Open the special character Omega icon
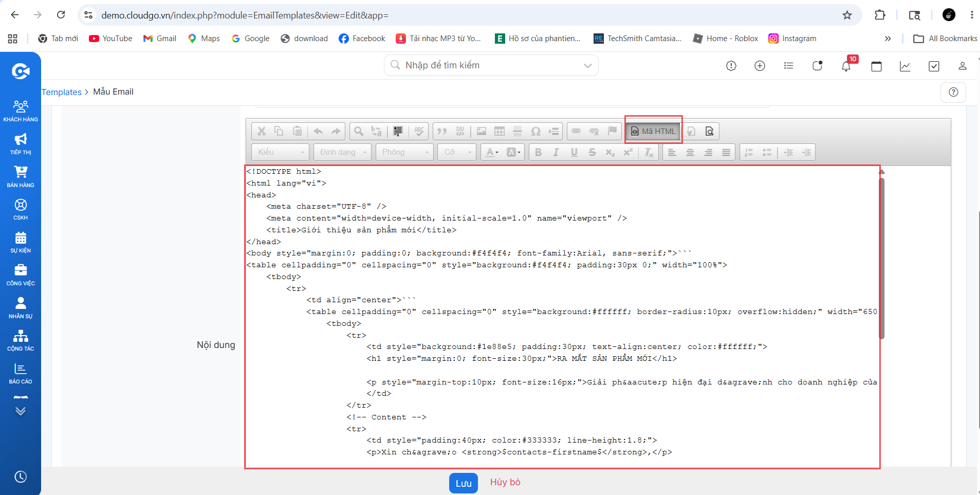The image size is (980, 495). tap(535, 131)
